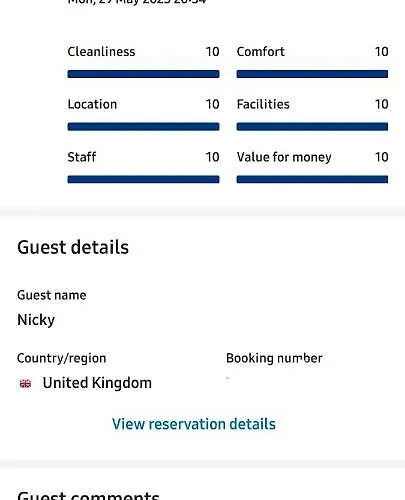Click the Booking number label
The image size is (405, 500).
pos(274,358)
